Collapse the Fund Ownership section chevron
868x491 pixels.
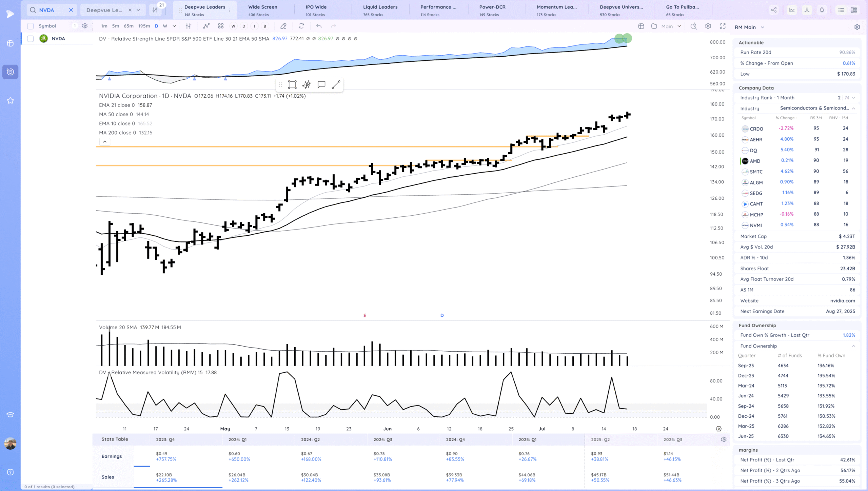[x=853, y=346]
